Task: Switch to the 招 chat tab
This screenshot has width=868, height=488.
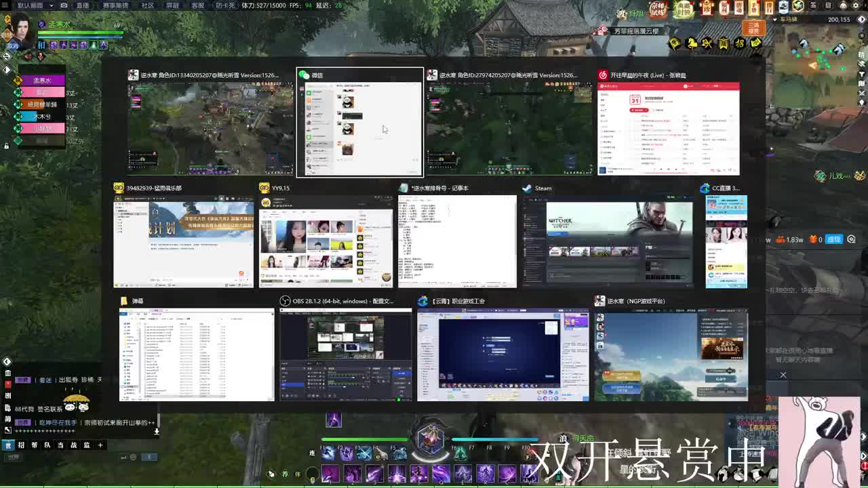Action: (x=21, y=445)
